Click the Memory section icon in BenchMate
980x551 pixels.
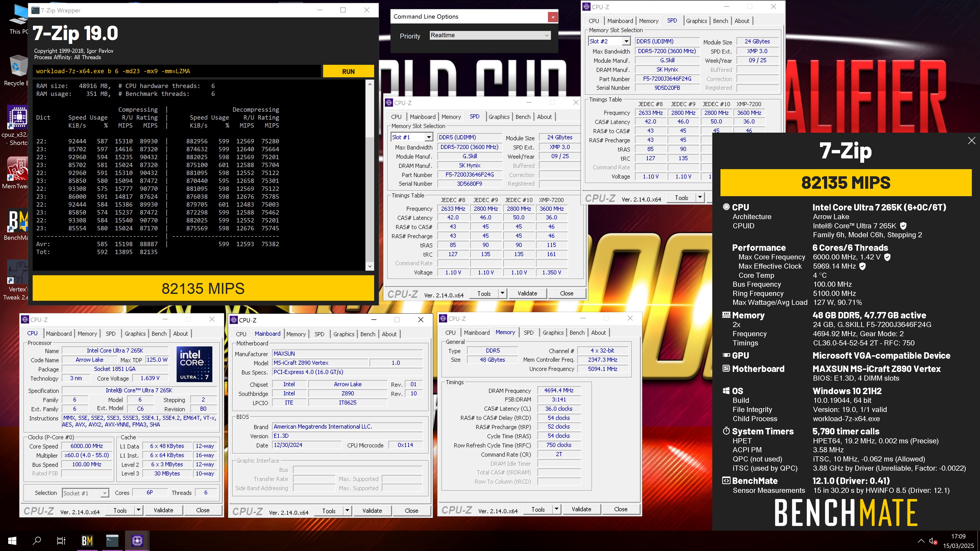(726, 315)
